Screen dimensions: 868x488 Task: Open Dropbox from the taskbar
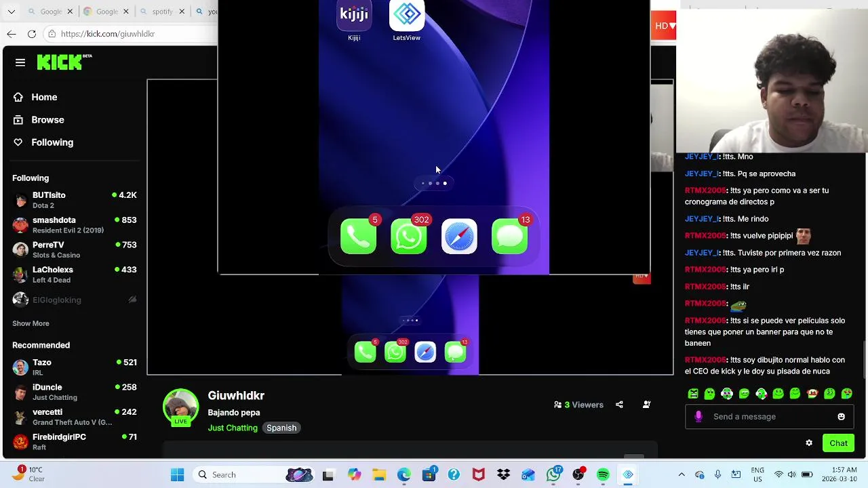pyautogui.click(x=503, y=475)
